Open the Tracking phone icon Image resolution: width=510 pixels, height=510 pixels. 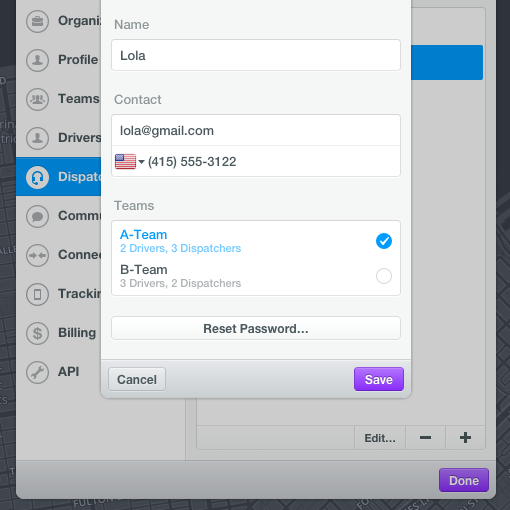(x=37, y=294)
